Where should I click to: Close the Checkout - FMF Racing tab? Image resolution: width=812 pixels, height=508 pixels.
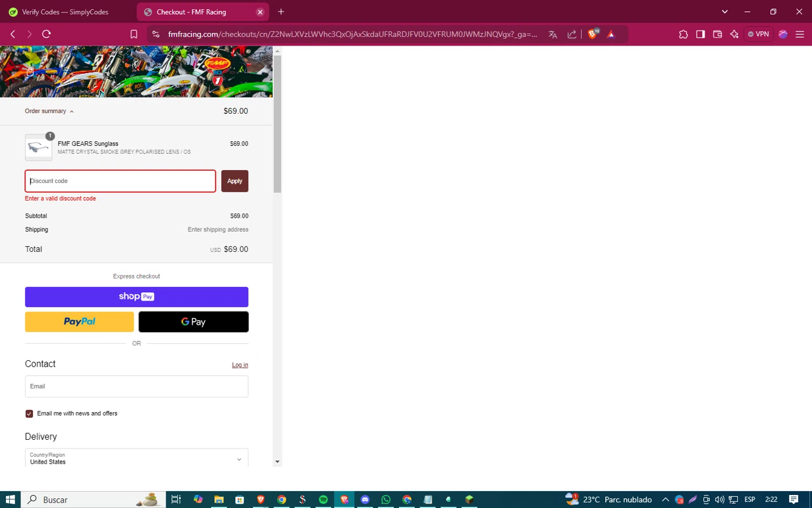click(x=260, y=12)
